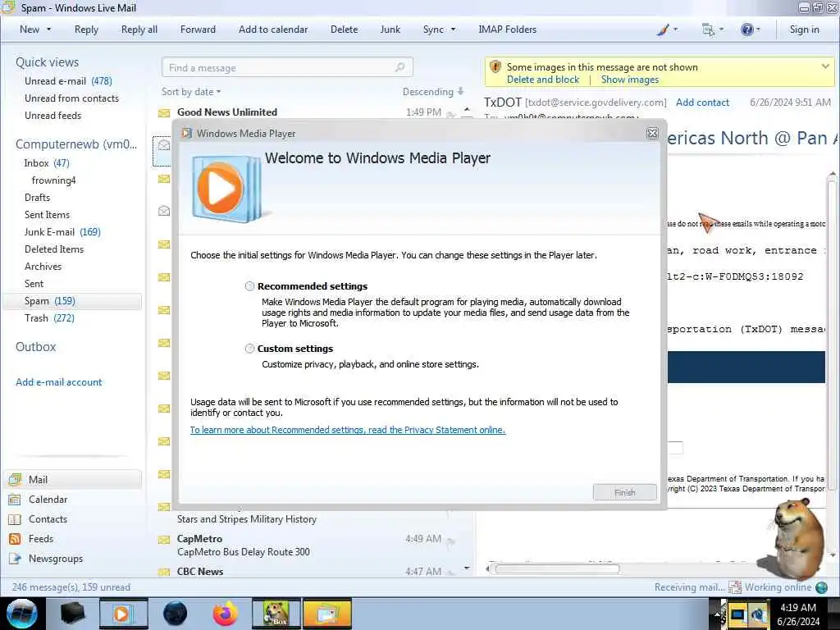Click Reply all in the toolbar

(139, 30)
